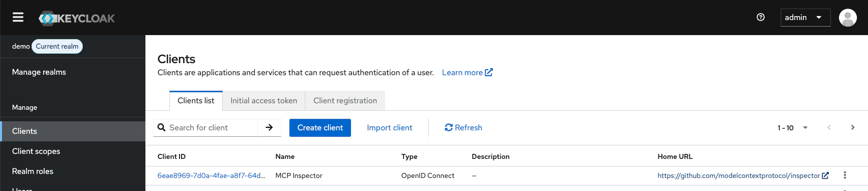Viewport: 868px width, 191px height.
Task: Go to next page arrow
Action: [852, 128]
